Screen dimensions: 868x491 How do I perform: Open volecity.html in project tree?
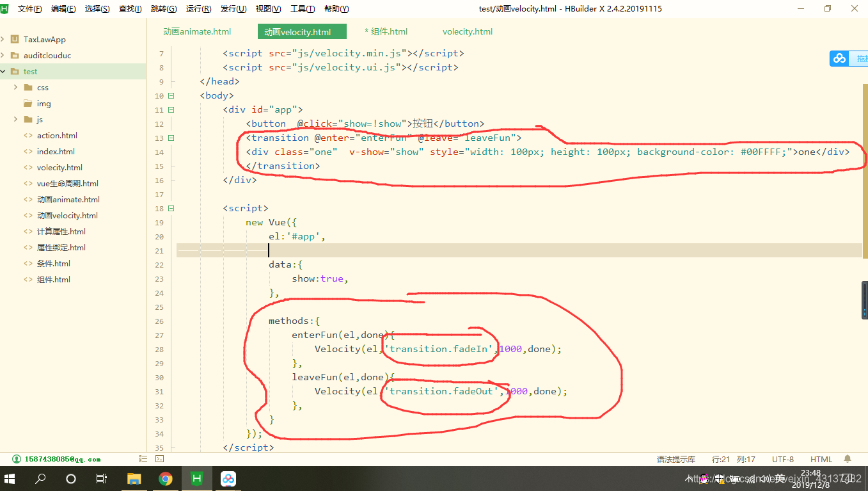[59, 168]
